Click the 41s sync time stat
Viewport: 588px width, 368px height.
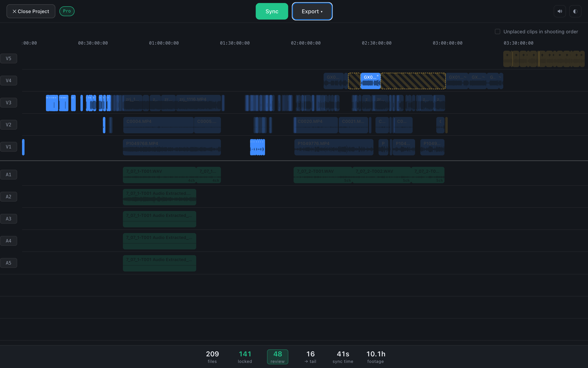pyautogui.click(x=343, y=357)
